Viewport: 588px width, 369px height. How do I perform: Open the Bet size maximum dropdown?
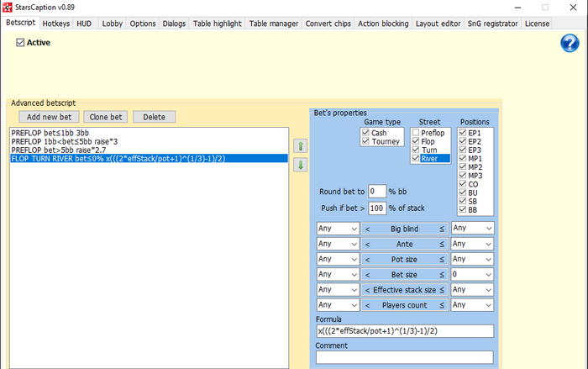point(471,274)
